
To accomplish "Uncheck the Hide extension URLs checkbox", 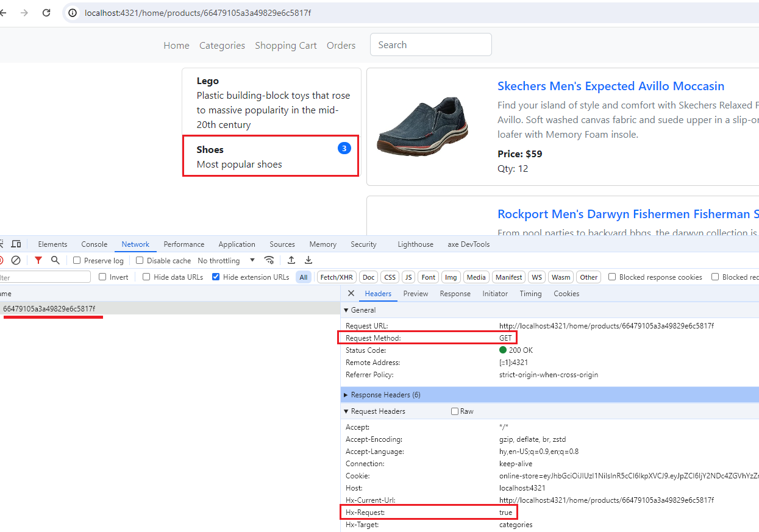I will 216,277.
